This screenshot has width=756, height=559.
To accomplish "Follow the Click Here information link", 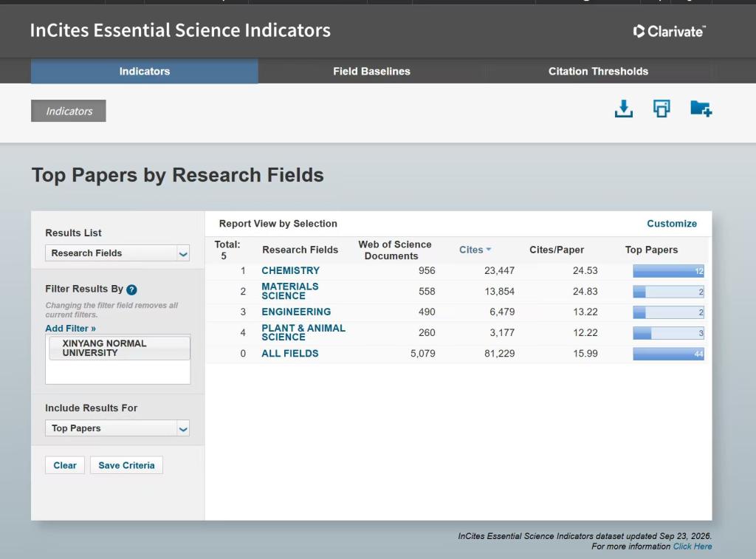I will (693, 546).
